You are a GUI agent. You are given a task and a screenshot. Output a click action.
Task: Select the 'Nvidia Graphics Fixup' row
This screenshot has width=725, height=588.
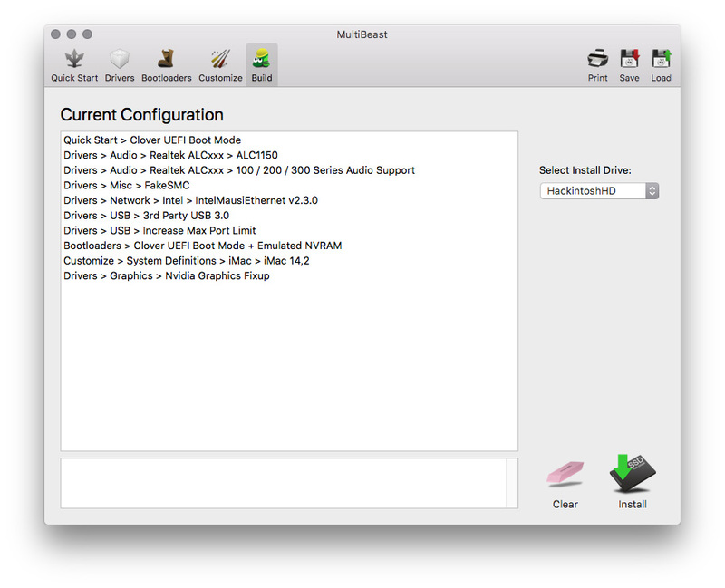pyautogui.click(x=289, y=276)
